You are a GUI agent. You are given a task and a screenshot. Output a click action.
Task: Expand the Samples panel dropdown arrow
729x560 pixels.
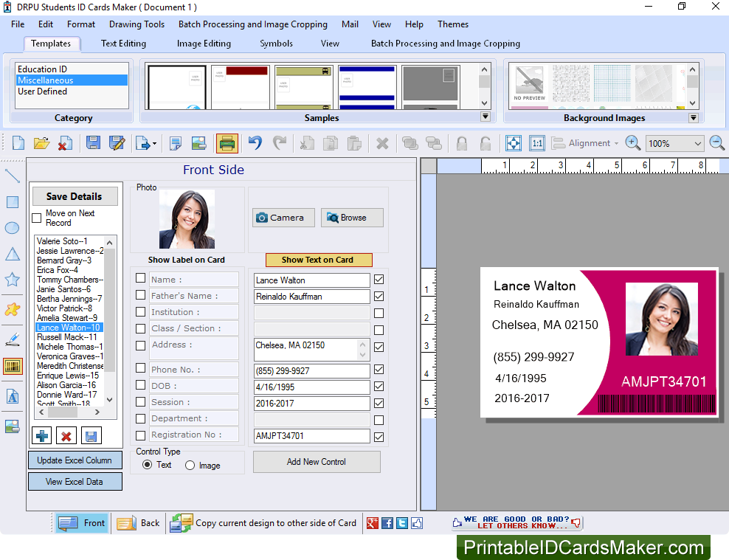(x=485, y=117)
